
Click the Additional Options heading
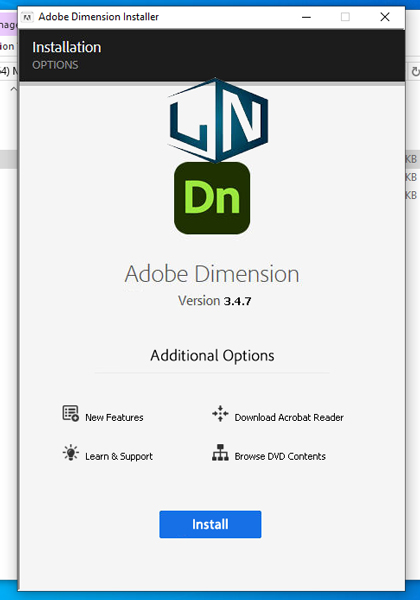point(212,355)
